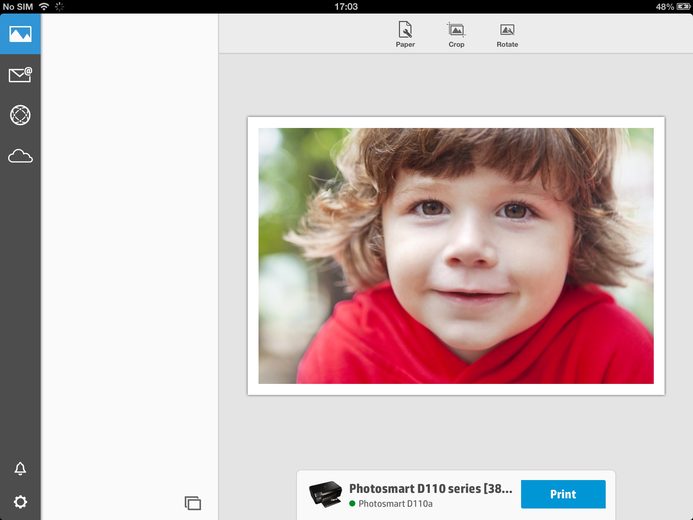This screenshot has width=693, height=520.
Task: Click the Photosmart D110a status text
Action: coord(395,504)
